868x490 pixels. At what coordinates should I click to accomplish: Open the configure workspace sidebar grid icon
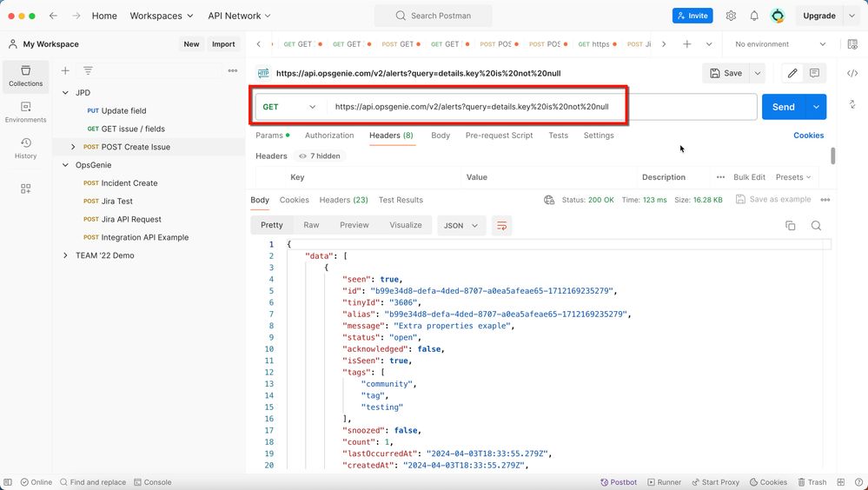click(x=25, y=189)
